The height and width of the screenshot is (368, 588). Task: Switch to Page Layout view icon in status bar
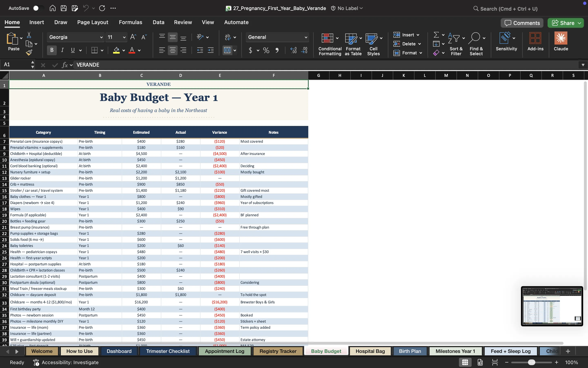pyautogui.click(x=480, y=362)
